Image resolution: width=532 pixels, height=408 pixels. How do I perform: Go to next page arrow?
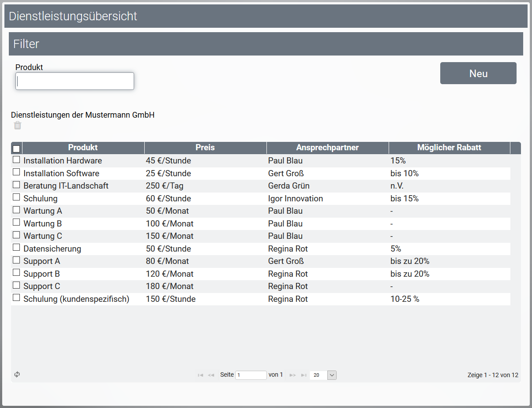(292, 375)
